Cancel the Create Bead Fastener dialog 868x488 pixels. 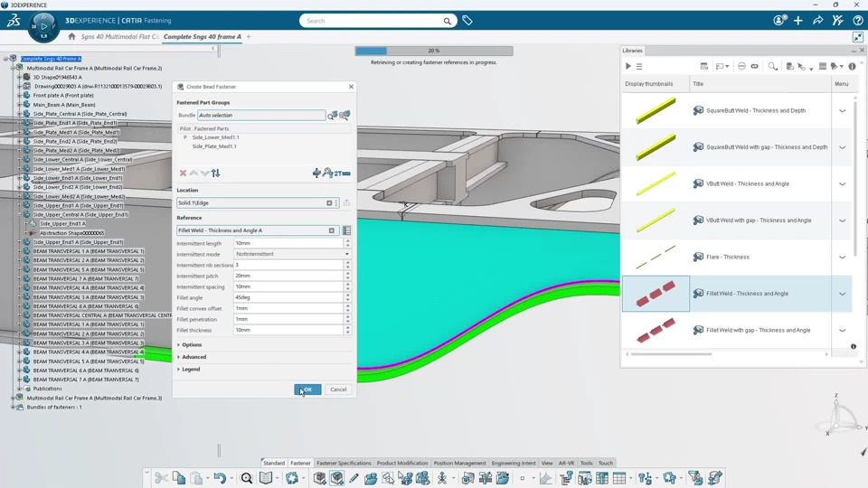coord(338,389)
